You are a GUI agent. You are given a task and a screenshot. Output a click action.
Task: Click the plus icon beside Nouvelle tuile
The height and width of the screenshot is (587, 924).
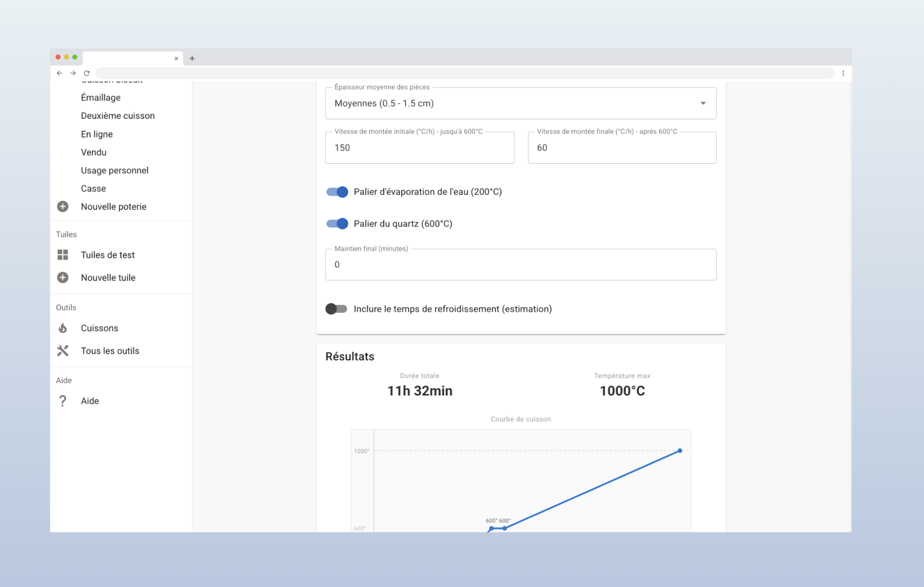tap(63, 278)
